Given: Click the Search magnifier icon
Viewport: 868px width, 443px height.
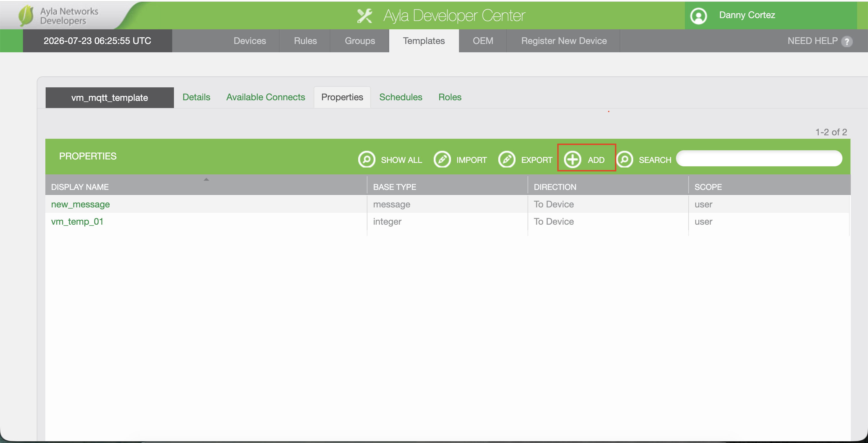Looking at the screenshot, I should pos(624,159).
